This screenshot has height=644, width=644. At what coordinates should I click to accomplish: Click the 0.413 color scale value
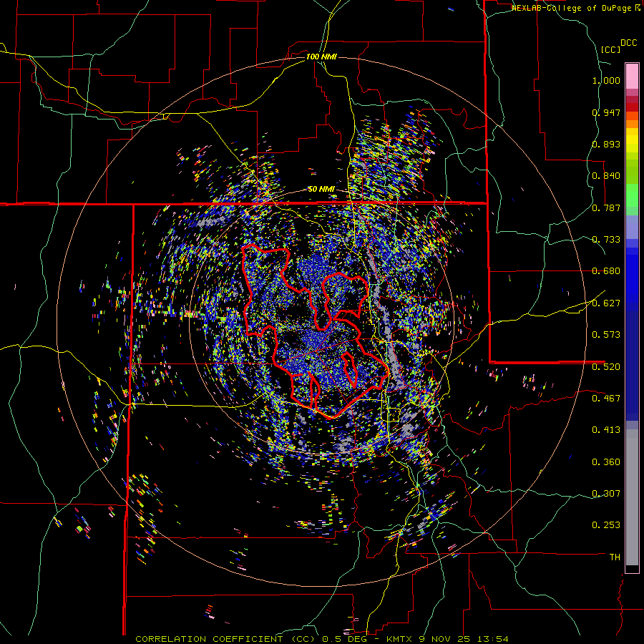606,430
